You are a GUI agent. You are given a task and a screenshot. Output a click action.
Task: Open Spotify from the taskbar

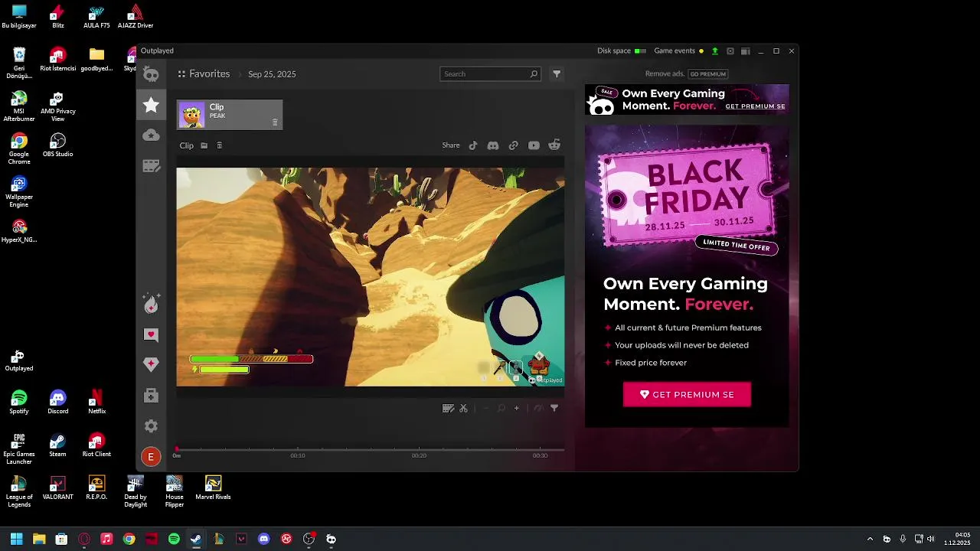coord(174,539)
